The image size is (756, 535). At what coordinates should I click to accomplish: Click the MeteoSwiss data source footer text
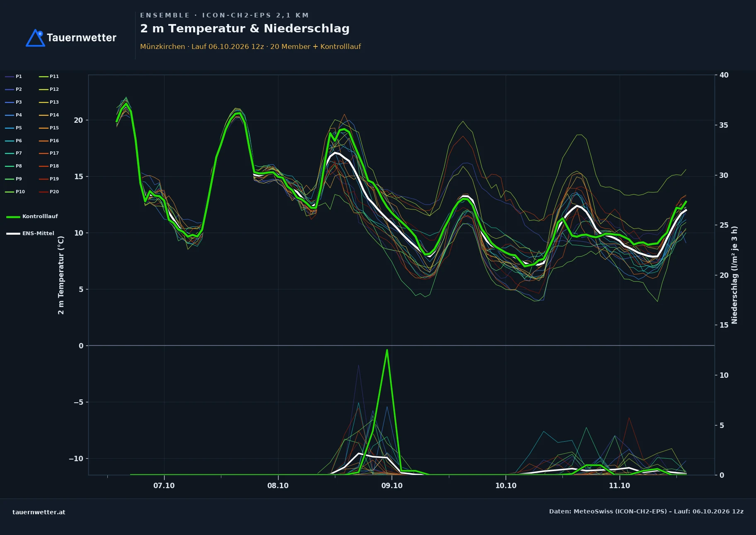tap(646, 511)
